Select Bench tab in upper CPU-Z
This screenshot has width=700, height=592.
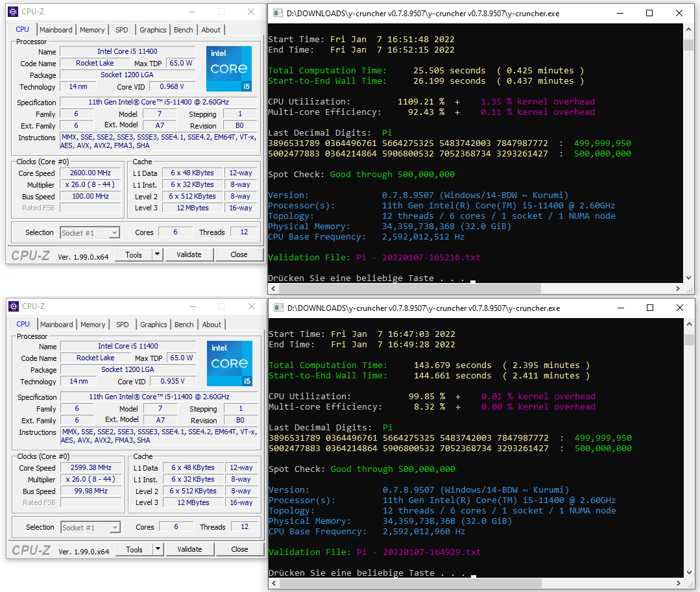(x=184, y=30)
